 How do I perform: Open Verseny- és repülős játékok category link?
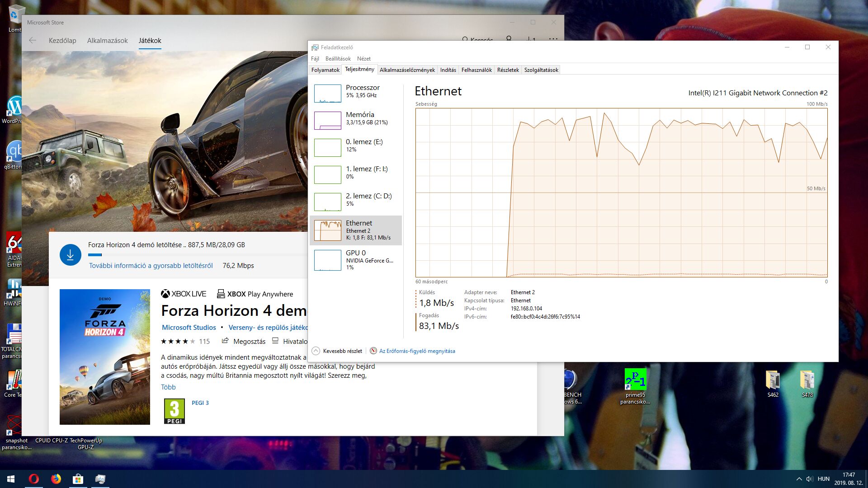click(x=268, y=328)
